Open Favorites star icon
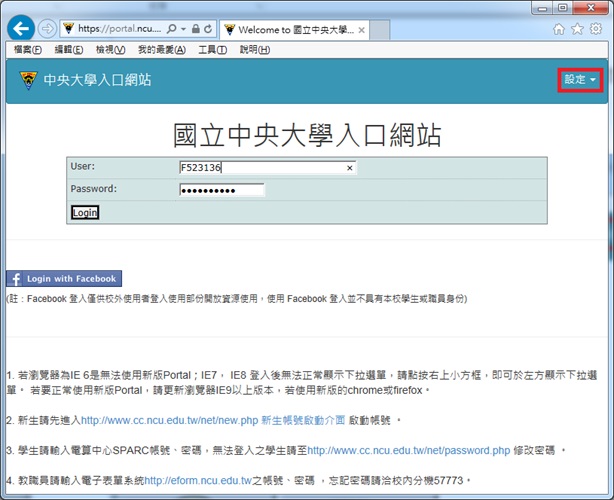The image size is (614, 500). click(x=577, y=29)
